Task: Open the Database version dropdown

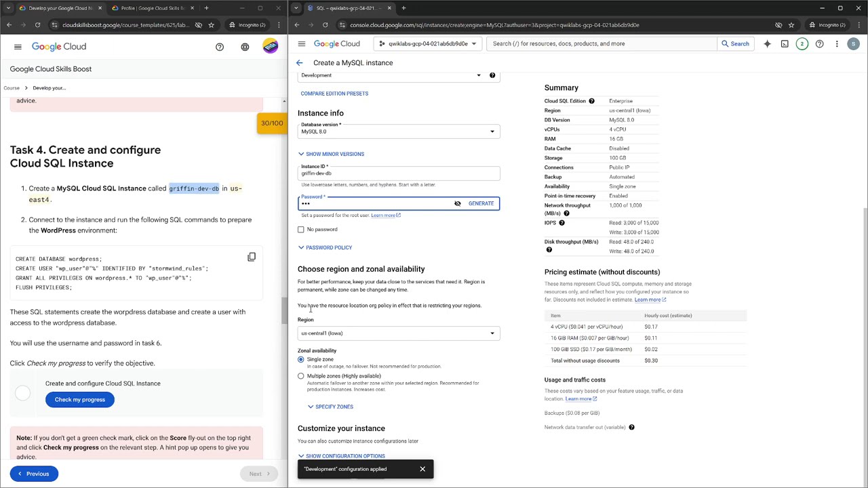Action: pyautogui.click(x=399, y=131)
